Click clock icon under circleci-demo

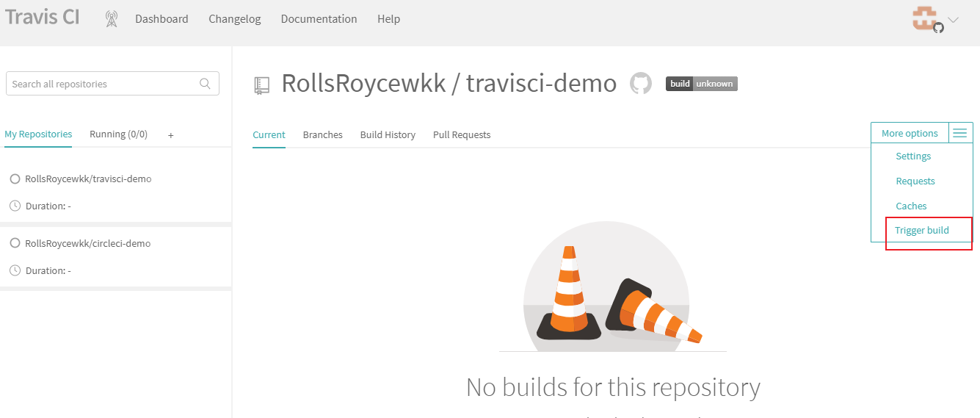coord(15,270)
